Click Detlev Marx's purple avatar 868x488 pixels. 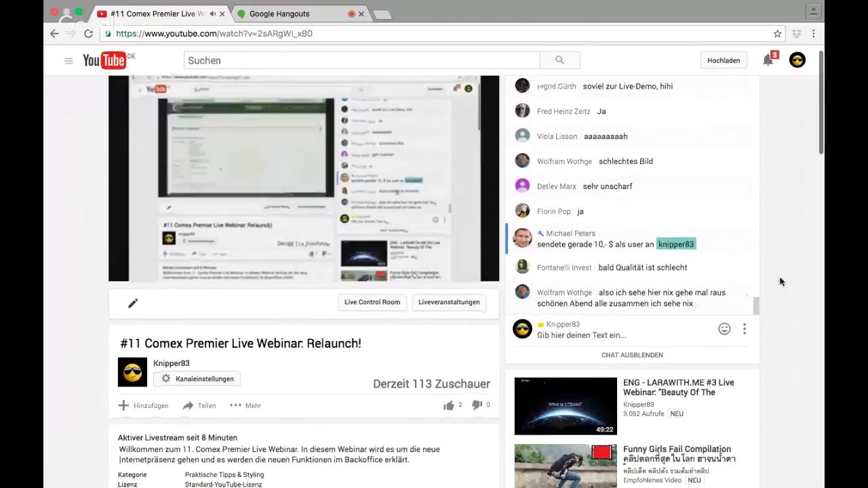pos(522,186)
